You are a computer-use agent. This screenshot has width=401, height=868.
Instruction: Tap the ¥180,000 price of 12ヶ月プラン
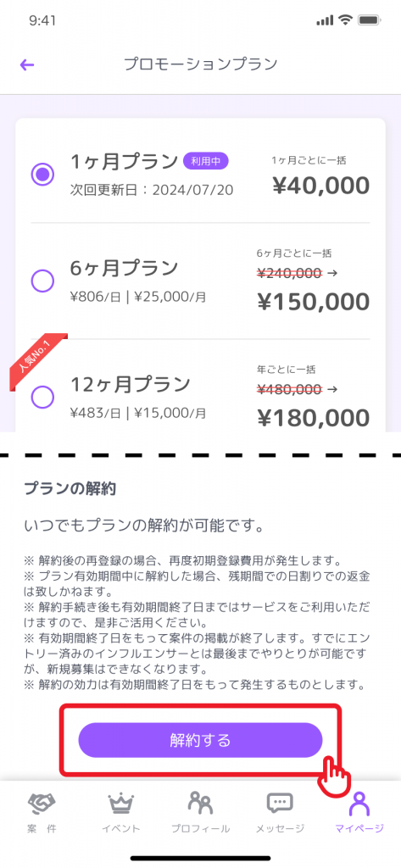(x=314, y=418)
